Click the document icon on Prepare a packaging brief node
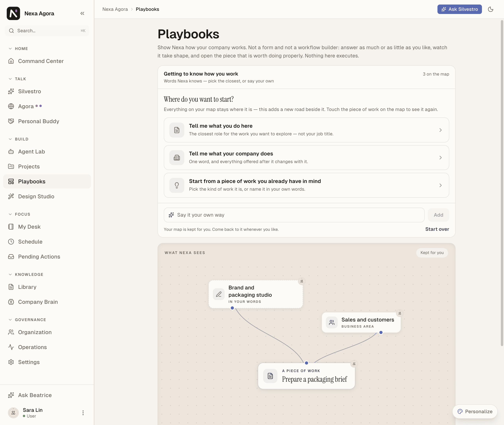 [x=270, y=376]
